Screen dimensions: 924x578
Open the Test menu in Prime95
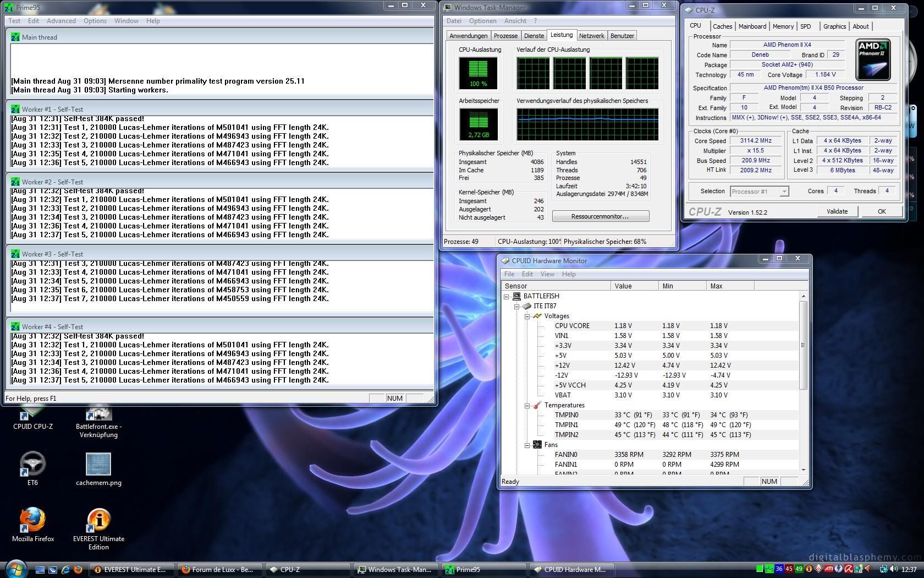[14, 21]
